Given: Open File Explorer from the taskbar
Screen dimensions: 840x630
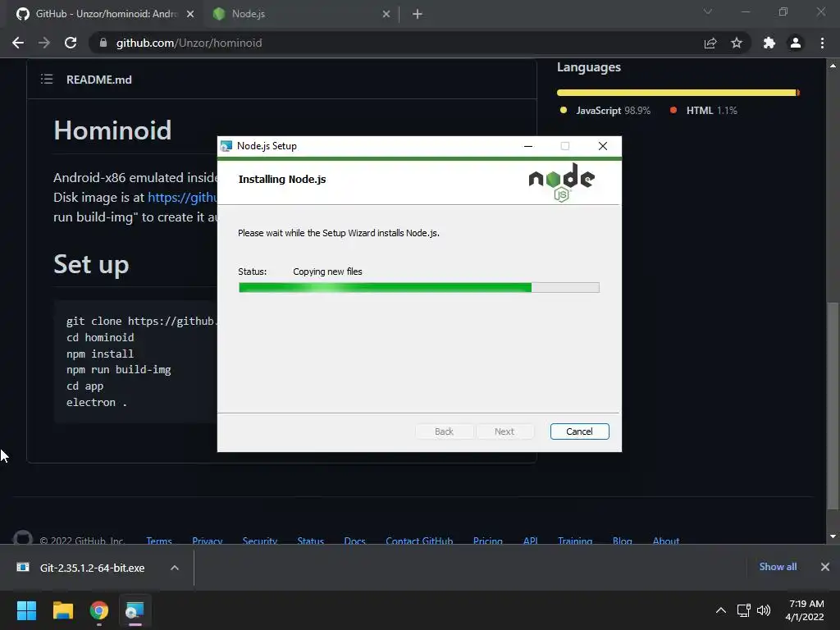Looking at the screenshot, I should pos(62,610).
